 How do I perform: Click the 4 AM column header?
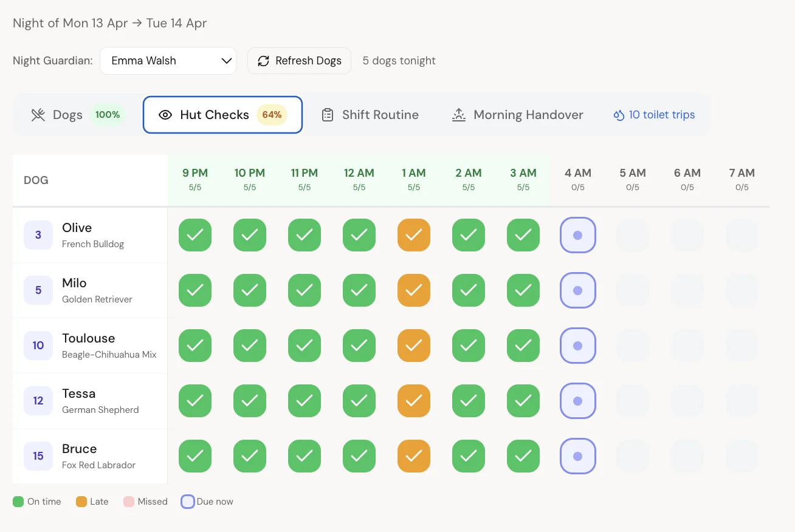click(x=578, y=180)
